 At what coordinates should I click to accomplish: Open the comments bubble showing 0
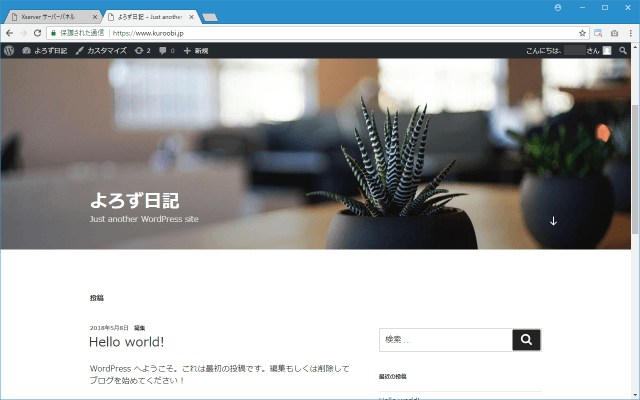pos(167,51)
